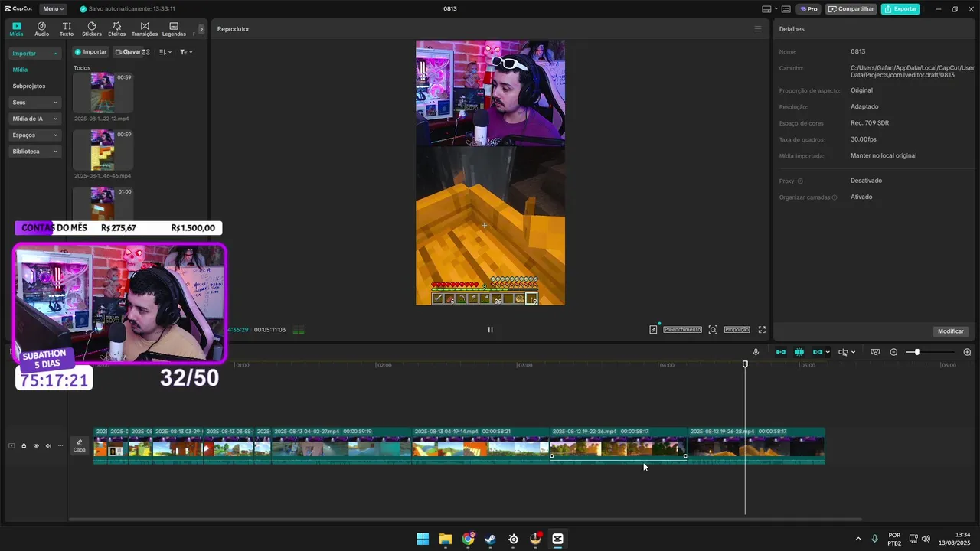Viewport: 980px width, 551px height.
Task: Expand the Biblioteca section
Action: [x=35, y=152]
